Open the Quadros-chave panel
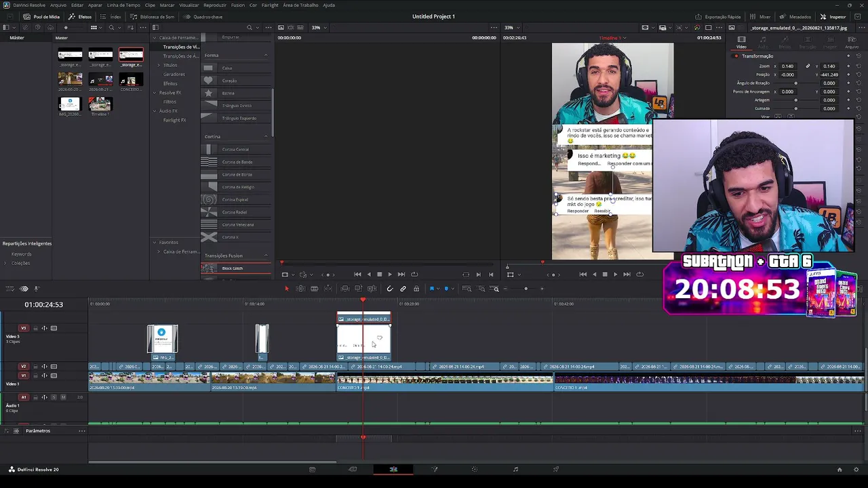 click(x=203, y=16)
